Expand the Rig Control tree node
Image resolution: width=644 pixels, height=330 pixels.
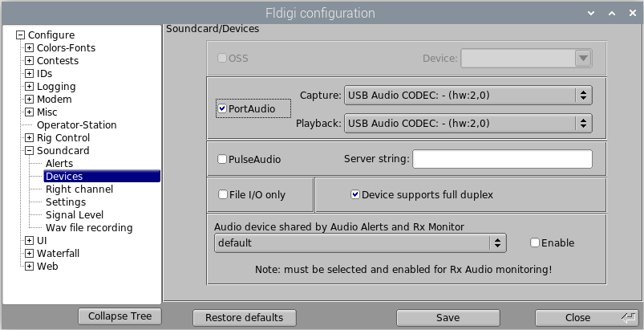tap(30, 138)
